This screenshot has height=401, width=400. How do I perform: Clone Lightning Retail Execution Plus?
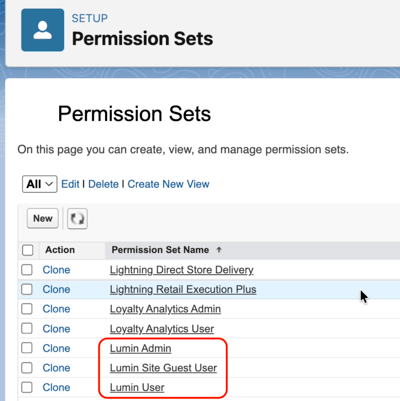[x=56, y=289]
